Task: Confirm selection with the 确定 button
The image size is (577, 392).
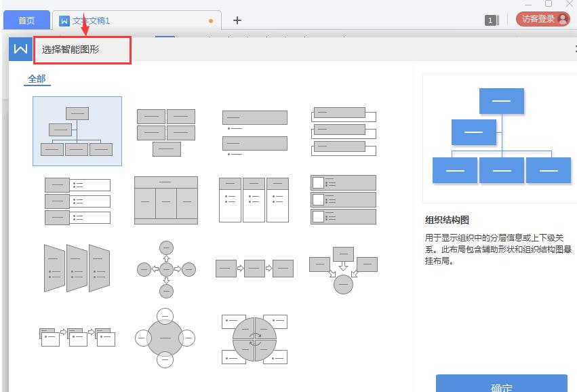Action: pos(502,387)
